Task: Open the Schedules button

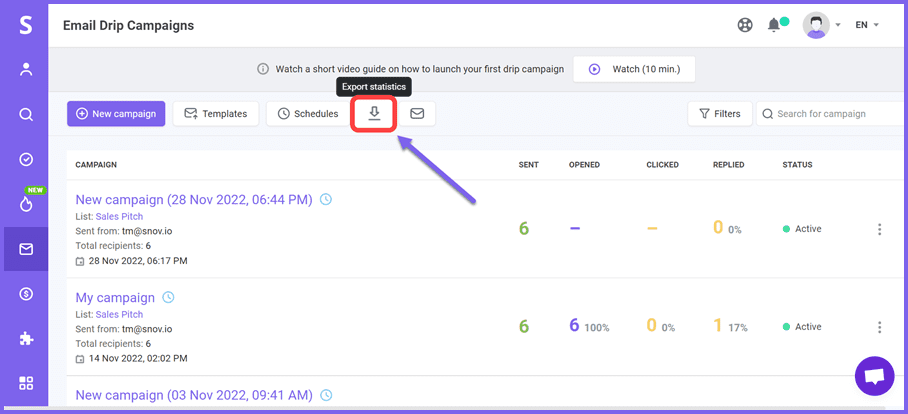Action: click(308, 114)
